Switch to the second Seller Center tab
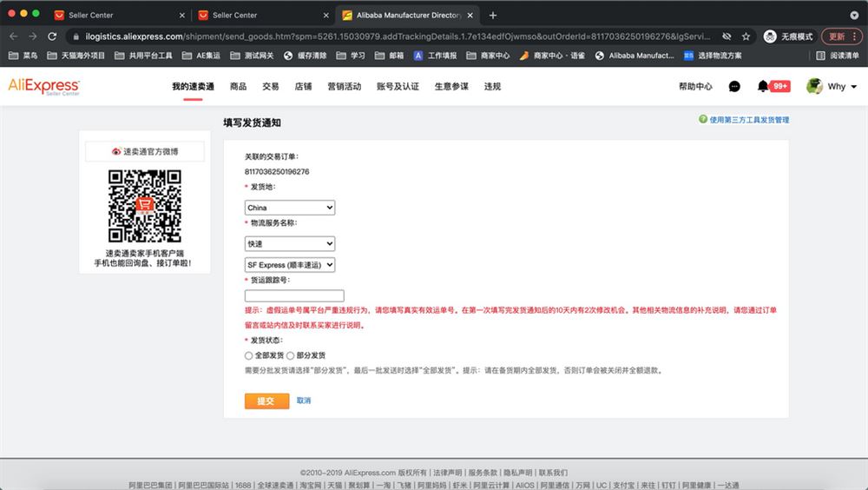The image size is (868, 490). coord(260,15)
